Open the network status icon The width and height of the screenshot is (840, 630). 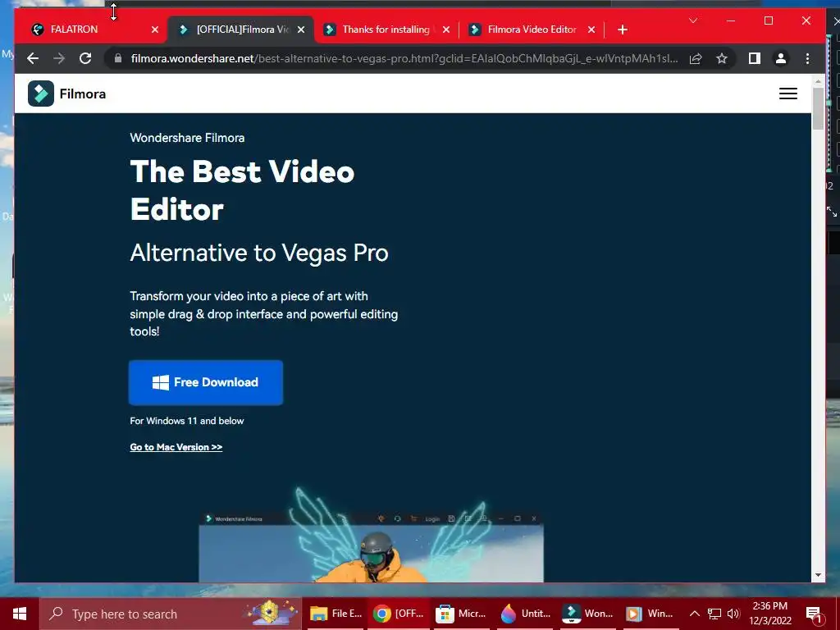[x=714, y=614]
